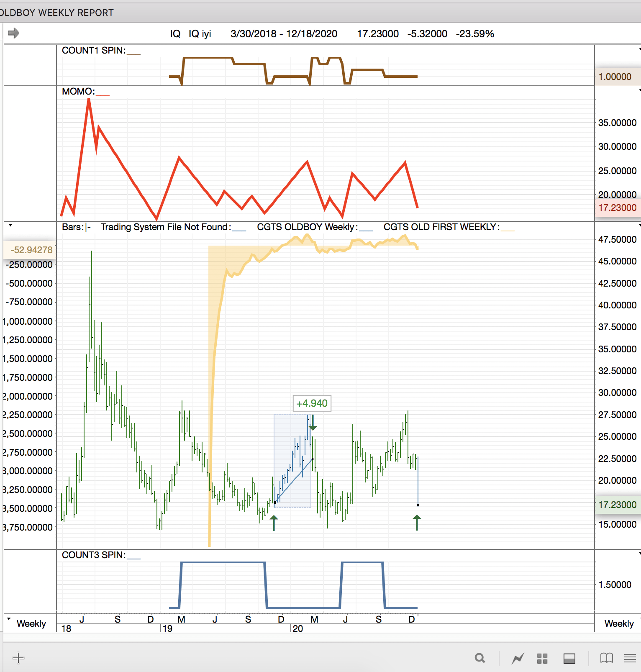
Task: Select the chart line style icon
Action: pyautogui.click(x=518, y=659)
